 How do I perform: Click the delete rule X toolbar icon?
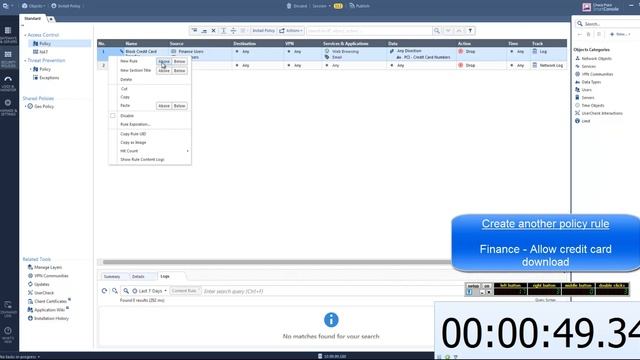click(x=213, y=31)
